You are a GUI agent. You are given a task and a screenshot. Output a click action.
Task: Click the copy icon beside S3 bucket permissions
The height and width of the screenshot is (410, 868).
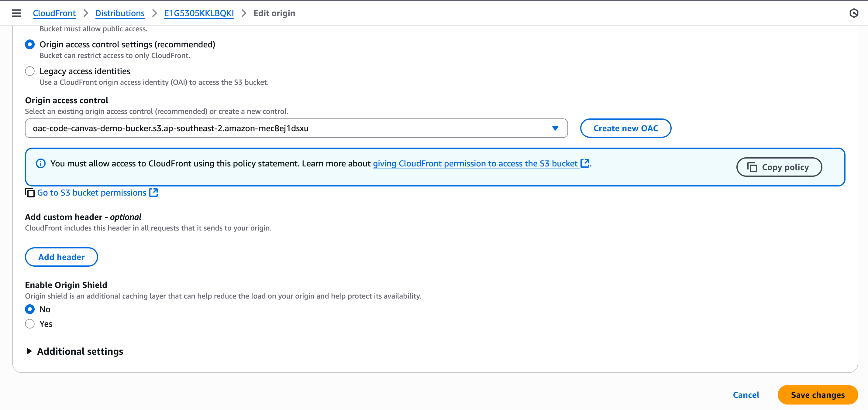[30, 193]
